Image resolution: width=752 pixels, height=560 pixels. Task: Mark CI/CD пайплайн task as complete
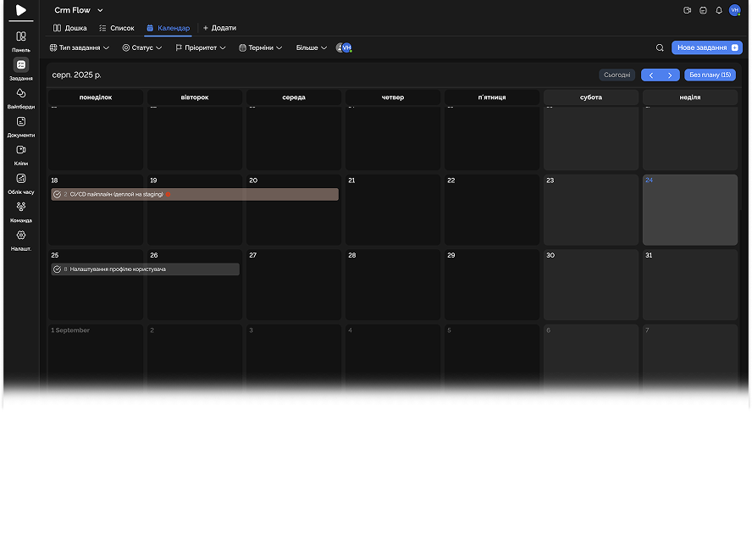click(57, 195)
